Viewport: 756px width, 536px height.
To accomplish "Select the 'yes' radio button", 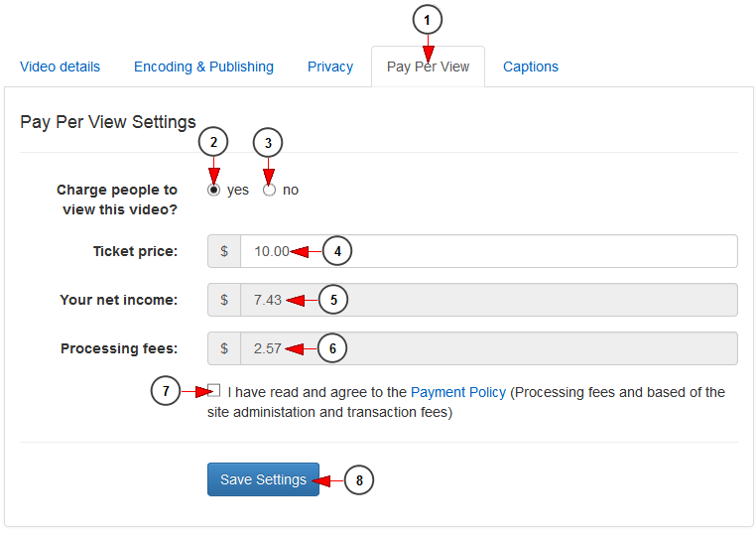I will (213, 191).
